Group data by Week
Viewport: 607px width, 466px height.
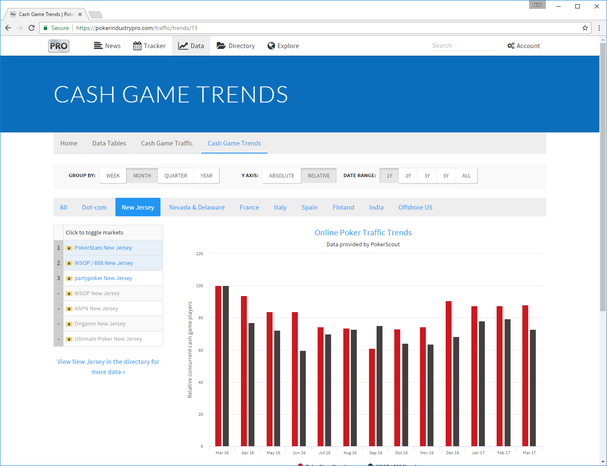pyautogui.click(x=113, y=176)
